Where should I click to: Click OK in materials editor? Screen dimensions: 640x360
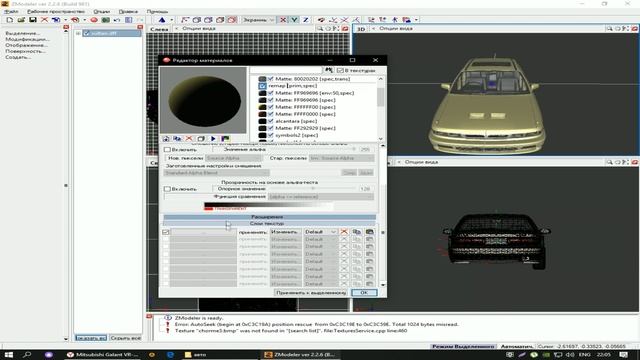pos(364,293)
